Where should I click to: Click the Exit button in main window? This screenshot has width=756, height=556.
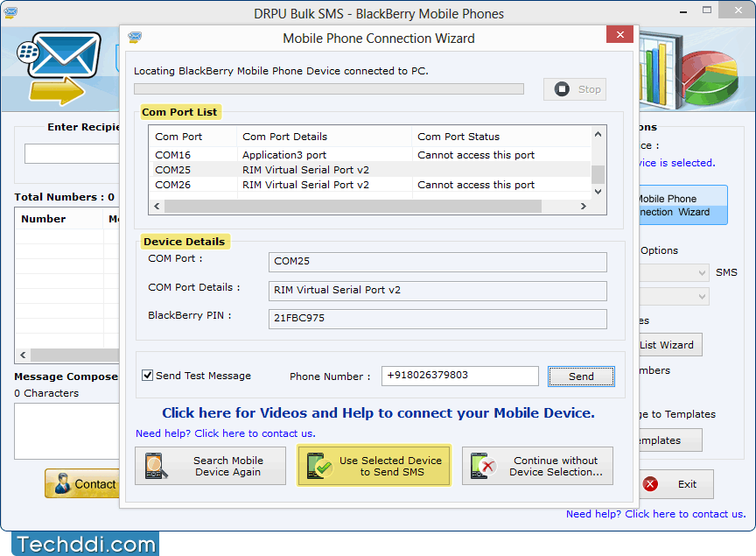click(x=676, y=484)
